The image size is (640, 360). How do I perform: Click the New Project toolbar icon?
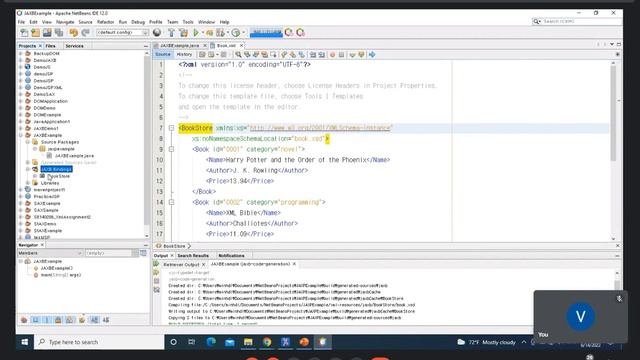[x=36, y=33]
